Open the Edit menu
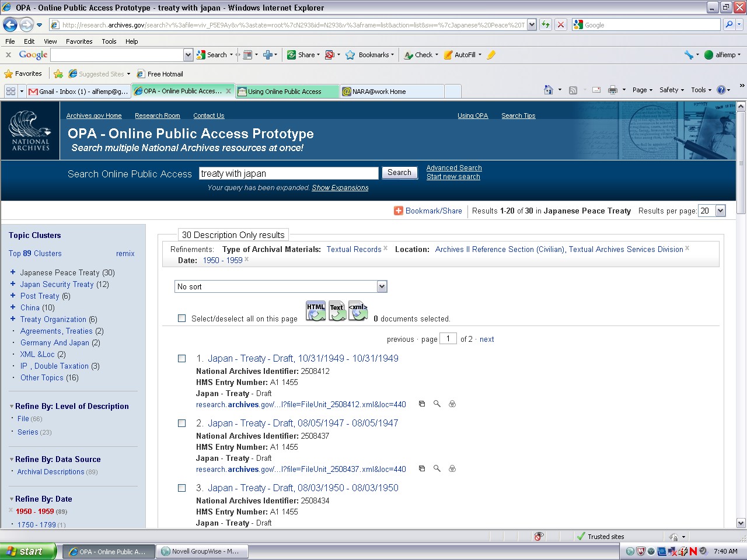Screen dimensions: 747x560 point(29,41)
